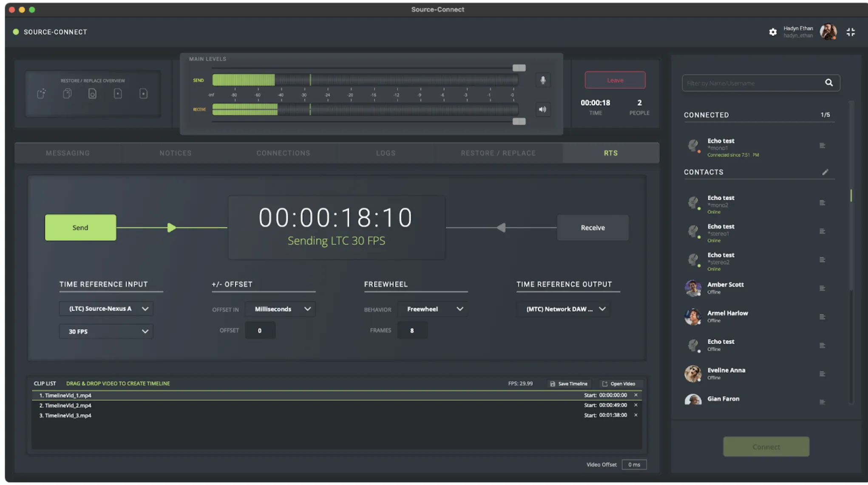
Task: Open the Offset In Milliseconds dropdown
Action: (281, 309)
